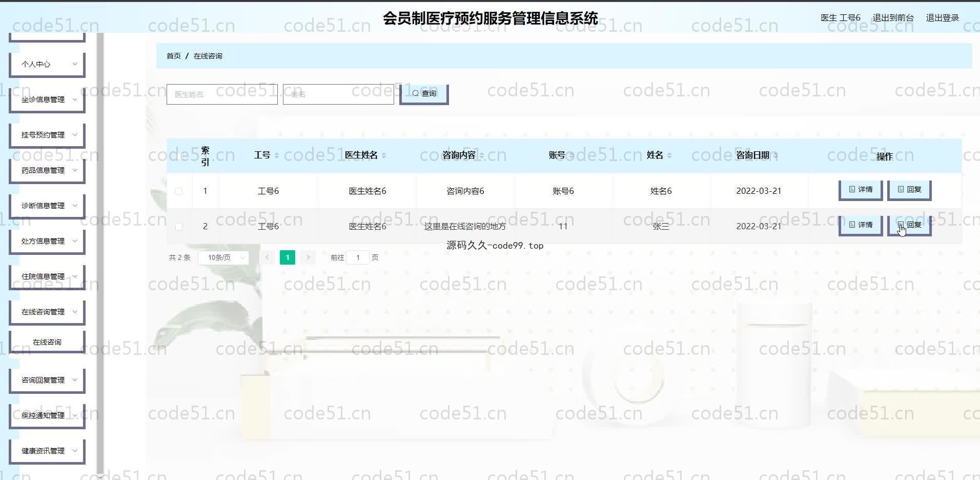980x480 pixels.
Task: Expand the 坐诊信息管理 sidebar menu
Action: point(47,99)
